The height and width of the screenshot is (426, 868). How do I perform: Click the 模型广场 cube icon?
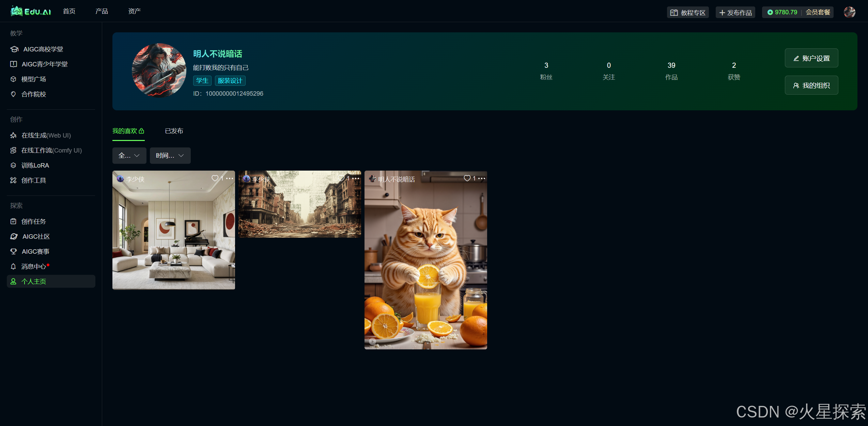pyautogui.click(x=13, y=79)
